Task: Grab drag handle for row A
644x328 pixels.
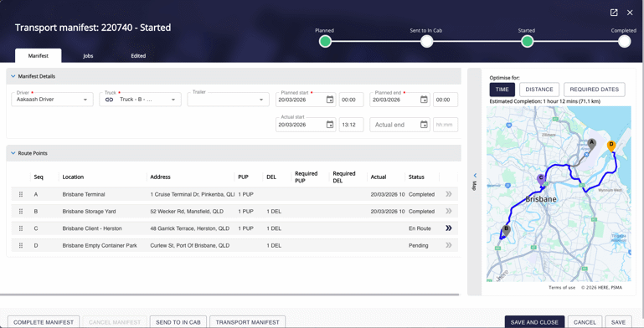Action: [x=21, y=195]
